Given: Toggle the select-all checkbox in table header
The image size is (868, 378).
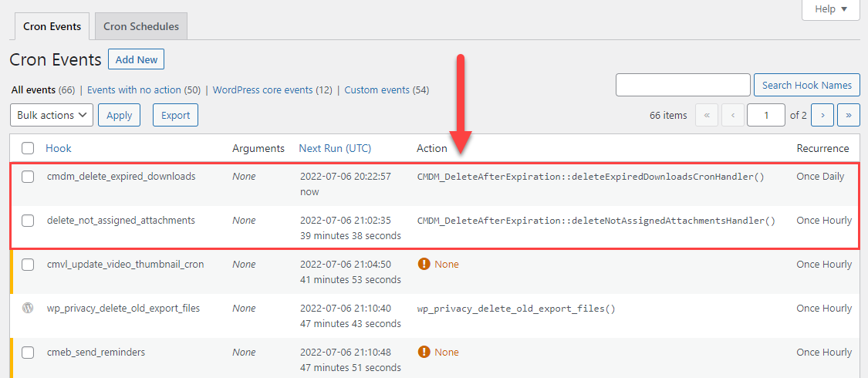Looking at the screenshot, I should click(28, 148).
